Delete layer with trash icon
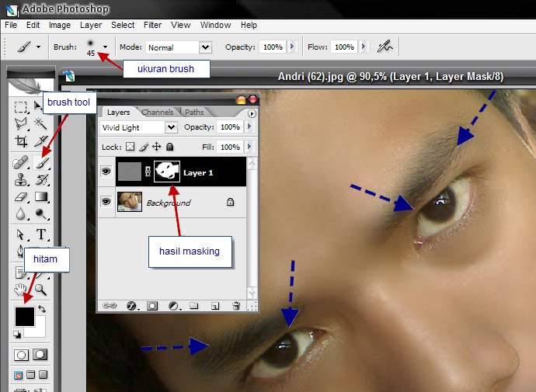Screen dimensions: 536x392 [x=236, y=306]
